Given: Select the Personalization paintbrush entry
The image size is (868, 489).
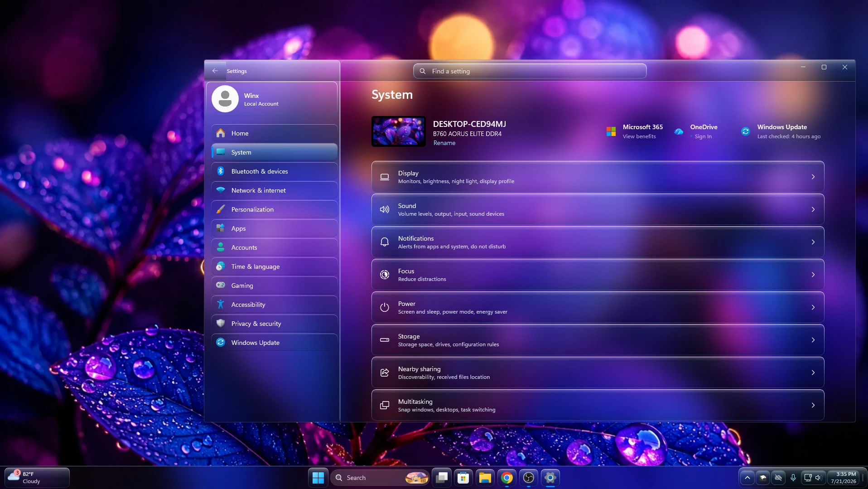Looking at the screenshot, I should [x=274, y=209].
